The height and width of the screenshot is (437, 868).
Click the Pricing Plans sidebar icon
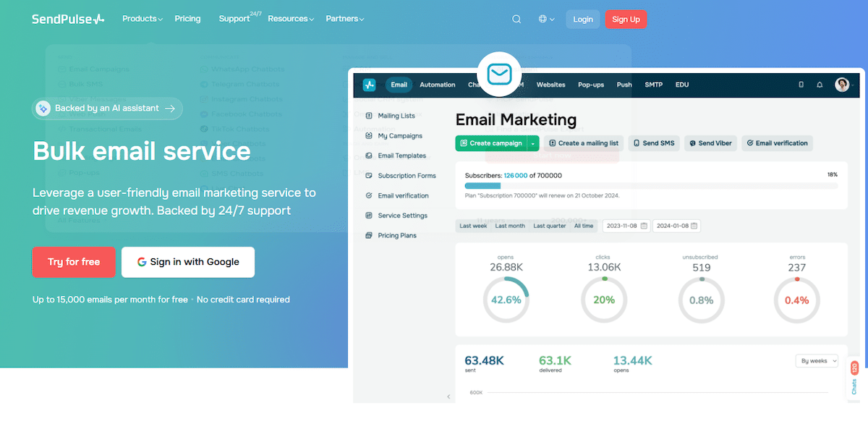click(369, 235)
